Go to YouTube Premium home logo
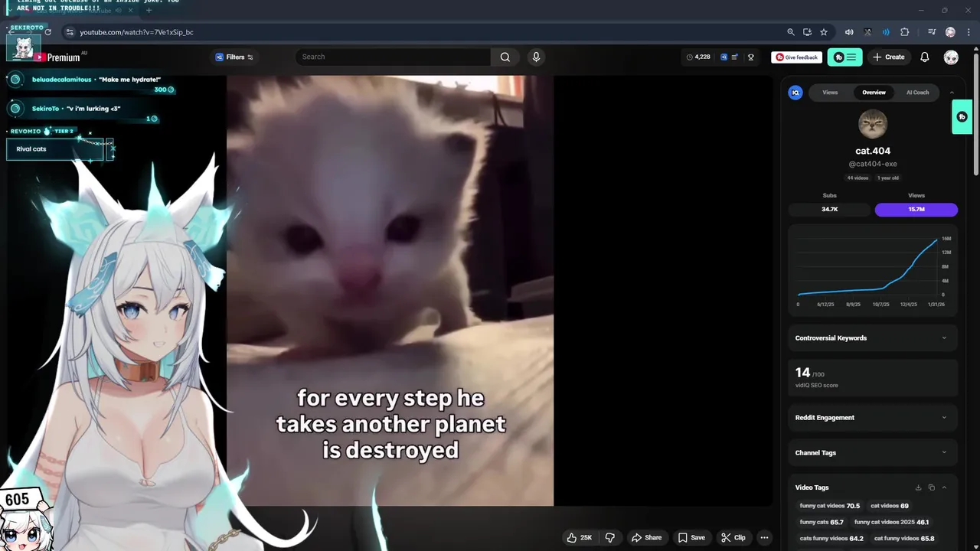This screenshot has width=980, height=551. 57,57
